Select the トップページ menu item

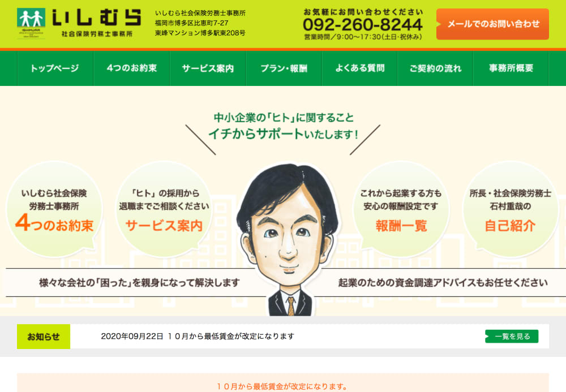click(x=55, y=68)
